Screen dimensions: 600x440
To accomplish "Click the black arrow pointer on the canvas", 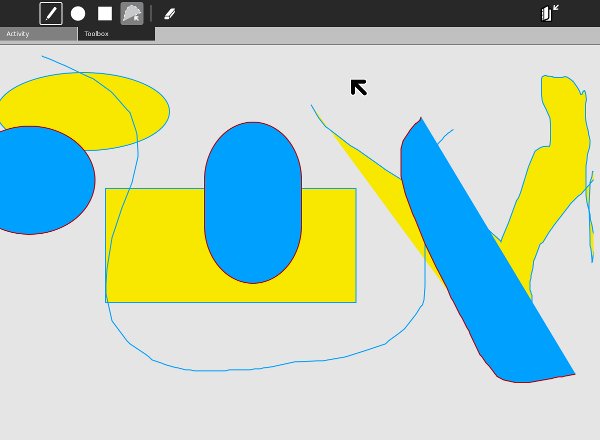I will (x=358, y=87).
